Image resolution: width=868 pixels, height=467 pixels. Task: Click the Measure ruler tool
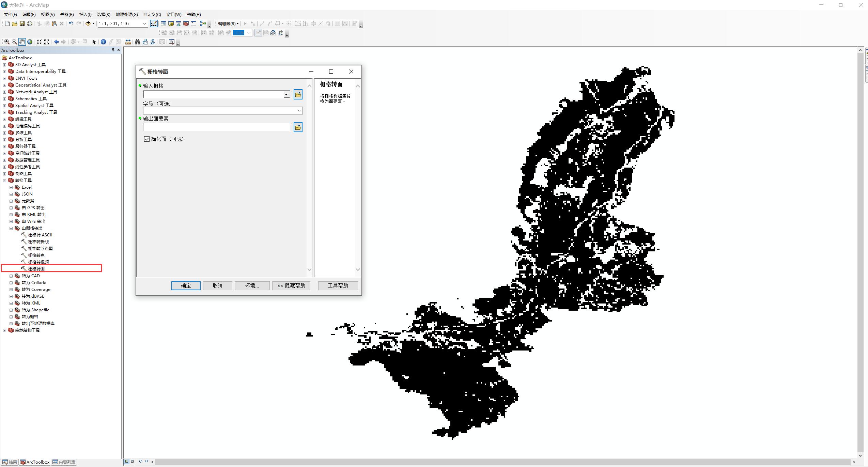click(128, 42)
